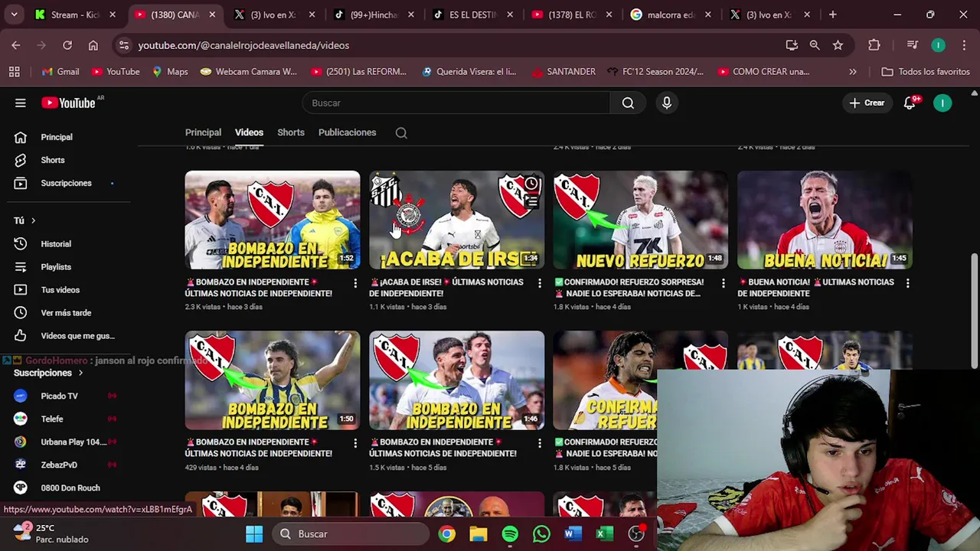The image size is (980, 551).
Task: Click the page vertical scrollbar thumb
Action: [x=975, y=310]
